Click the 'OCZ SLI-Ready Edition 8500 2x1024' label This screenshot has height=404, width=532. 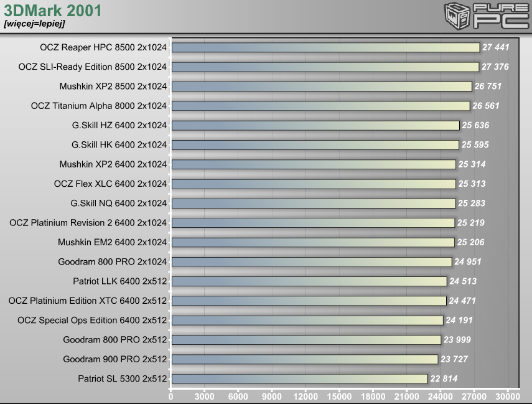(92, 67)
